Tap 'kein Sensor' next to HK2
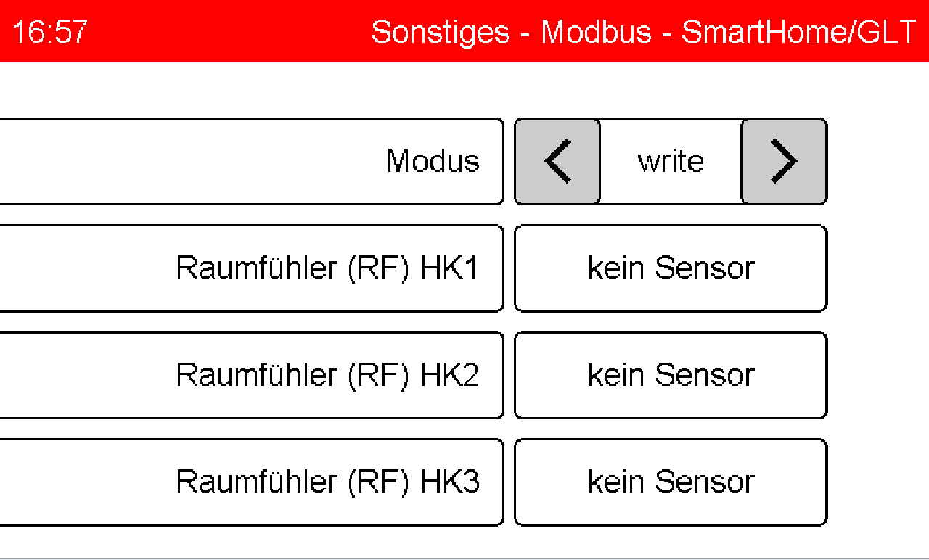 coord(671,375)
